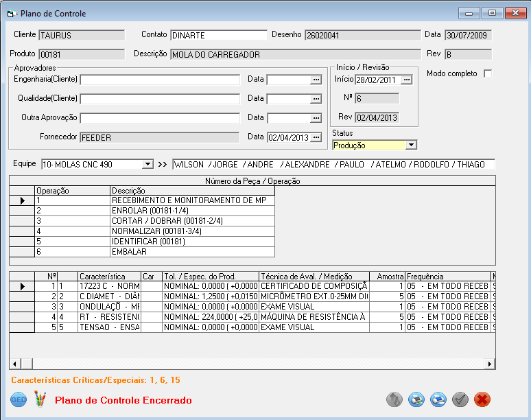Screen dimensions: 531x420
Task: Click the printer icon beside the refresh icon
Action: coord(416,399)
